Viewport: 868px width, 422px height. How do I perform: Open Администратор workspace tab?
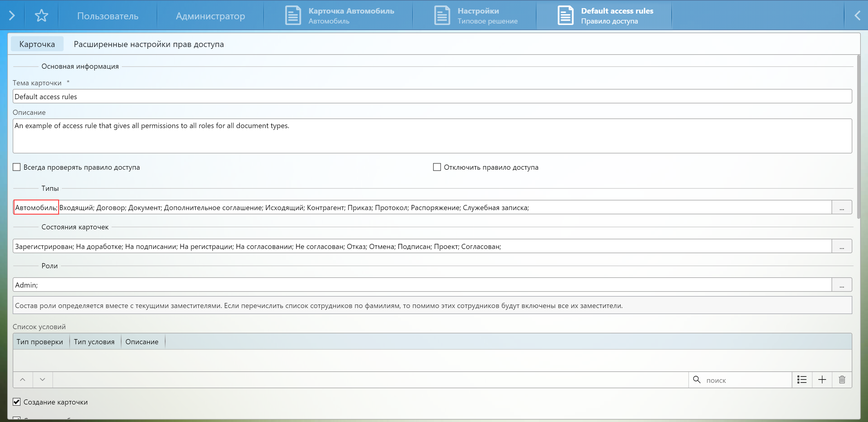tap(210, 16)
